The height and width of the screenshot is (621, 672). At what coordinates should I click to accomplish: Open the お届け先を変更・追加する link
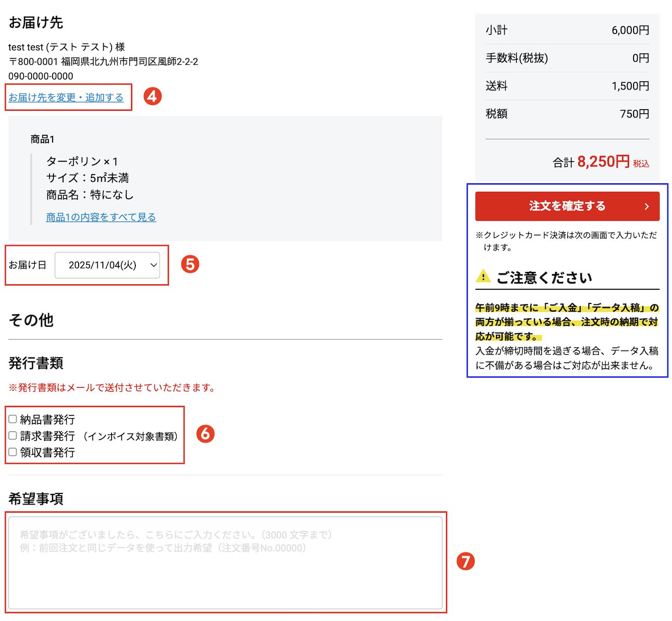[x=66, y=97]
